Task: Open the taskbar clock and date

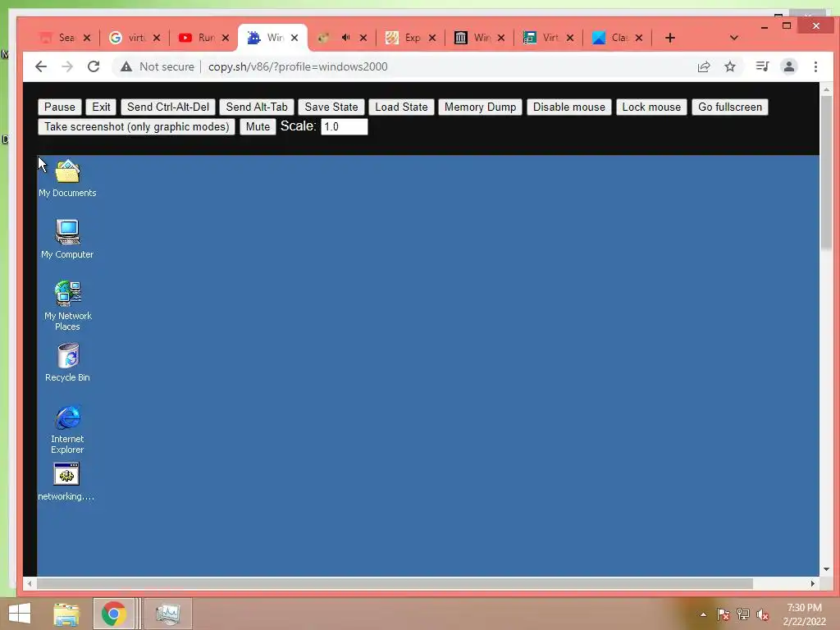Action: 804,614
